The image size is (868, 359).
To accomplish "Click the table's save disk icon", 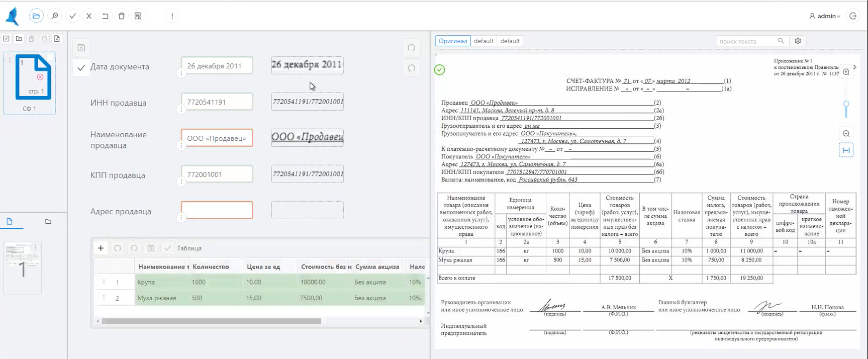I will tap(151, 248).
